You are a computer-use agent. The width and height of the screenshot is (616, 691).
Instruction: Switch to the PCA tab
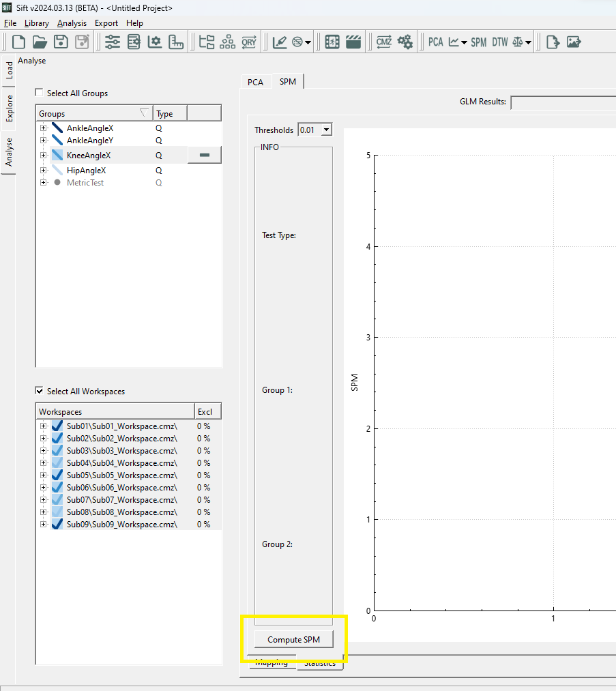click(255, 82)
